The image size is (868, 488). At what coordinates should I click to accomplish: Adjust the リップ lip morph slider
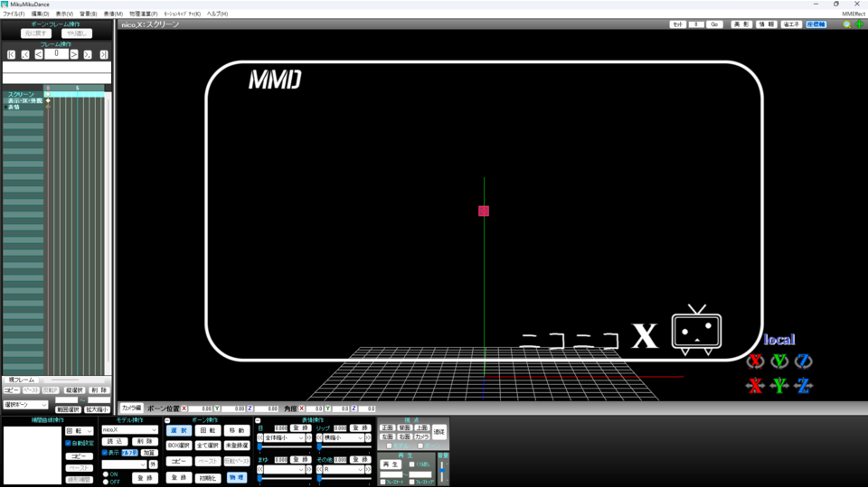[344, 447]
